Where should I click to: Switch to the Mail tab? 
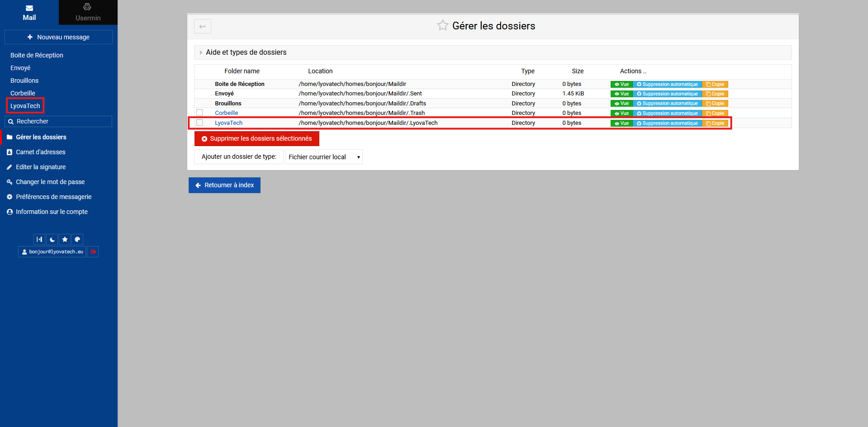29,12
